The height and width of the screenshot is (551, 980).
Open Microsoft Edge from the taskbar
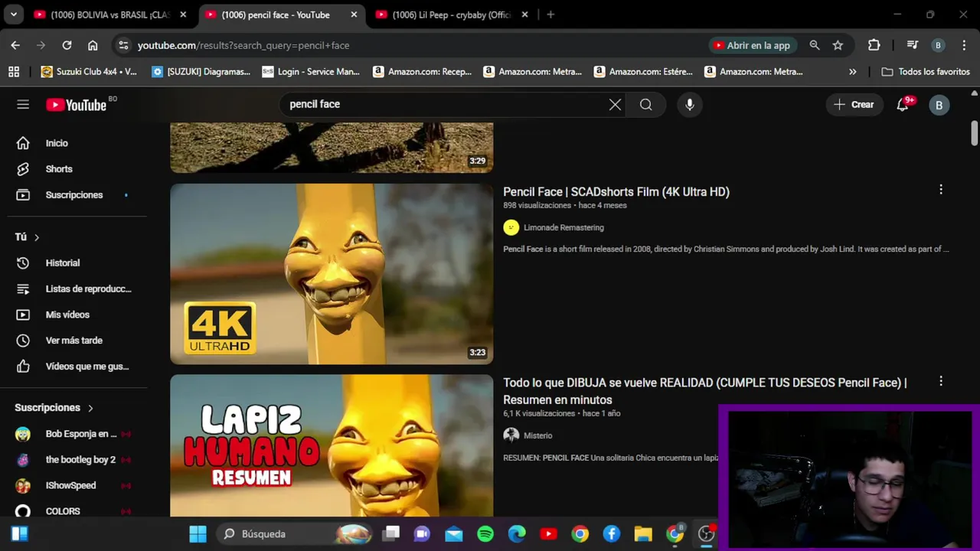pos(517,533)
